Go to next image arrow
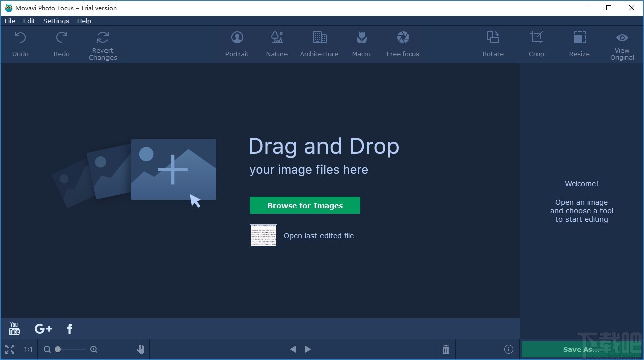Image resolution: width=644 pixels, height=360 pixels. (x=308, y=349)
